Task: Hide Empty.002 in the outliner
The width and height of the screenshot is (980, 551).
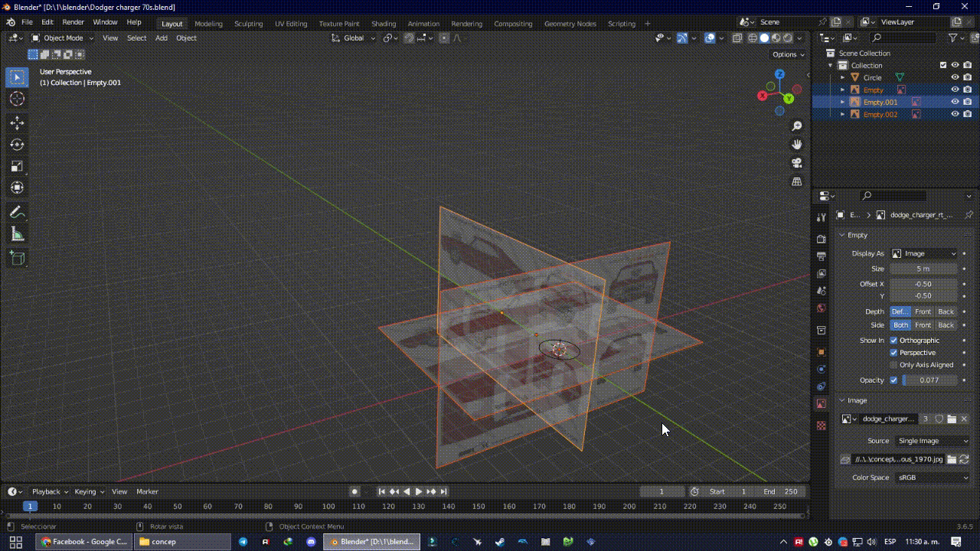Action: [955, 114]
